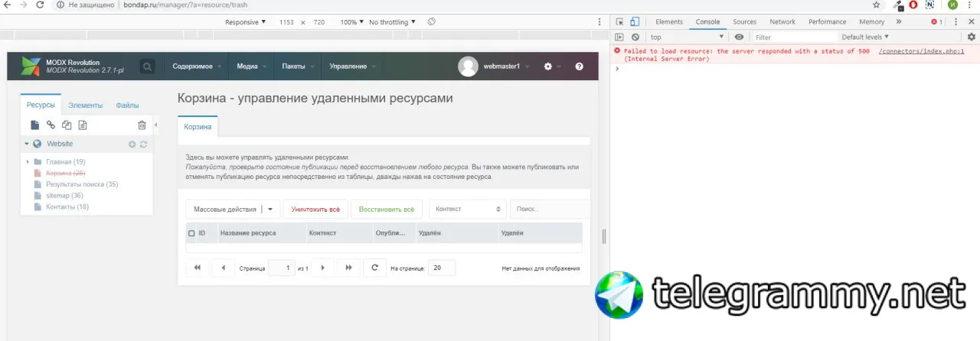Image resolution: width=980 pixels, height=341 pixels.
Task: Refresh the trash grid
Action: point(374,268)
